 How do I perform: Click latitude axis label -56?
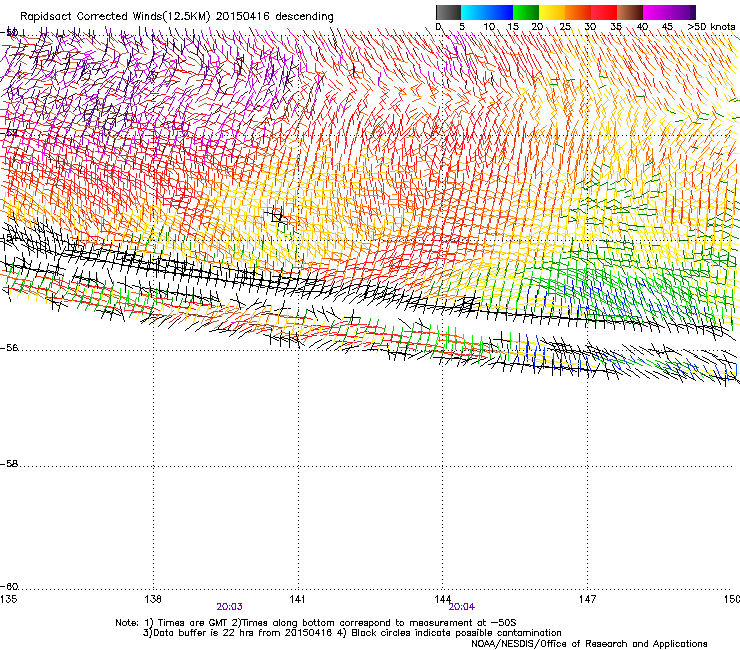(9, 348)
